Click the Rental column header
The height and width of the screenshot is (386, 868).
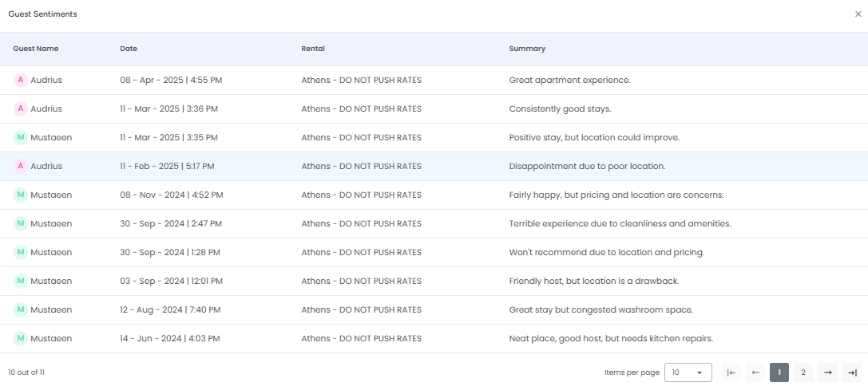click(313, 49)
